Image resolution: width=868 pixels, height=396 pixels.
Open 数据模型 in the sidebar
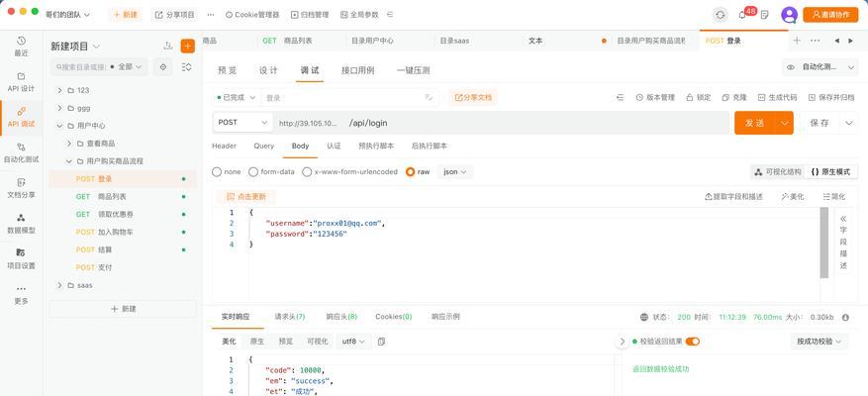coord(21,223)
